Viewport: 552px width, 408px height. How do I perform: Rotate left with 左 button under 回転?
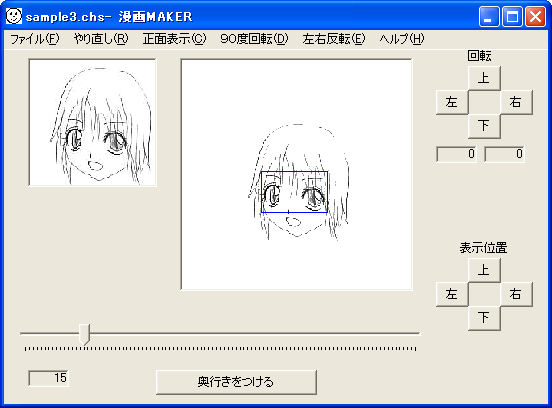[452, 102]
